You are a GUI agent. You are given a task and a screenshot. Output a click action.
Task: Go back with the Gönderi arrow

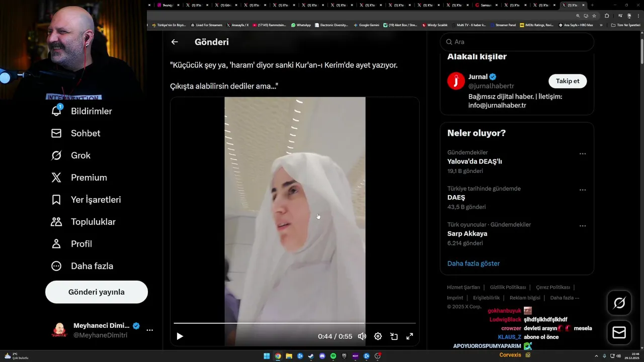[x=175, y=42]
